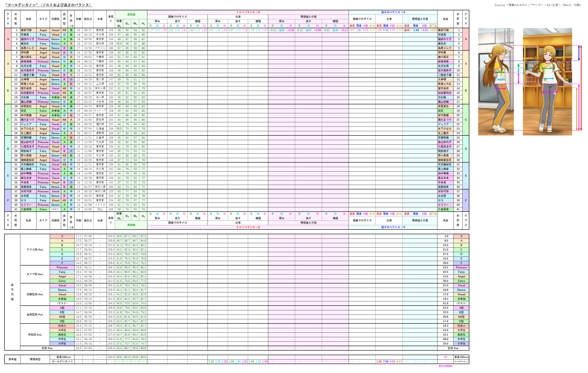Select the タイプ別 Ave. section label

[x=35, y=274]
